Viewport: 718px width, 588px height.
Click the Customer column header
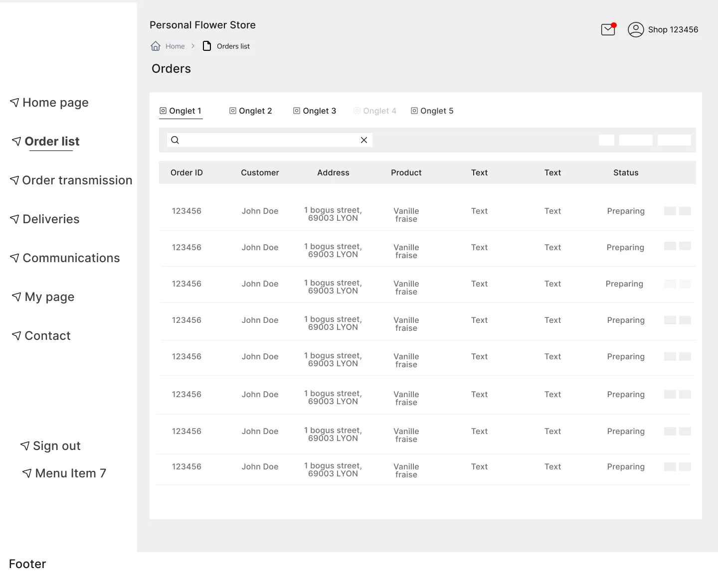[260, 172]
